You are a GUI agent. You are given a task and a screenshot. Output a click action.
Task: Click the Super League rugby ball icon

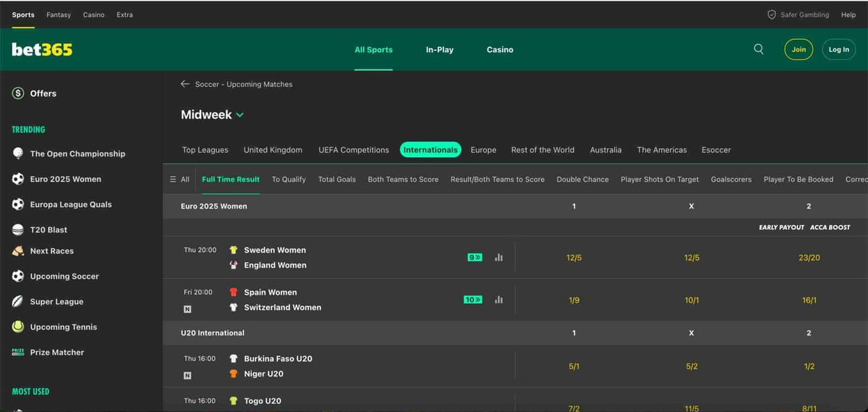18,301
